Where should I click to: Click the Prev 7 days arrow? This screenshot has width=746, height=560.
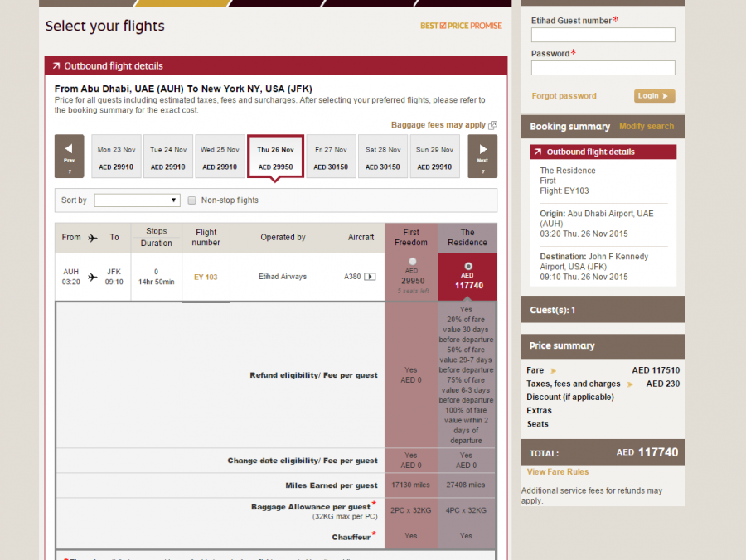click(x=69, y=156)
